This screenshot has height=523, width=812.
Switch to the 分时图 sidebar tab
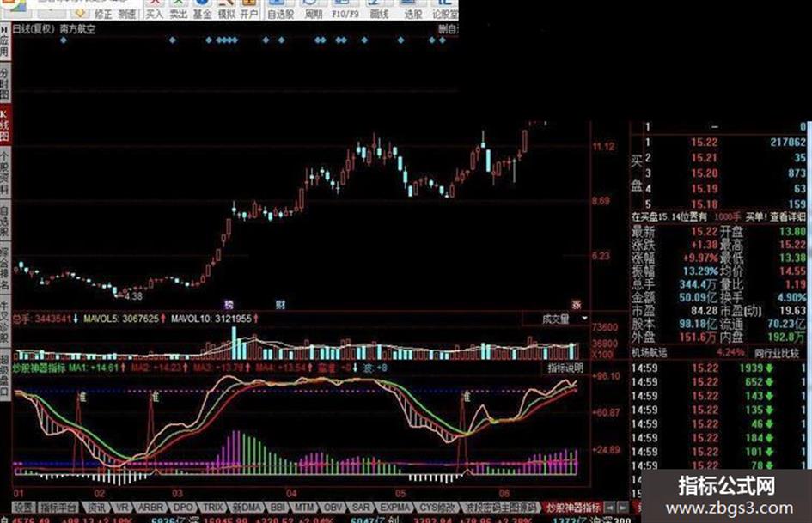tap(4, 82)
